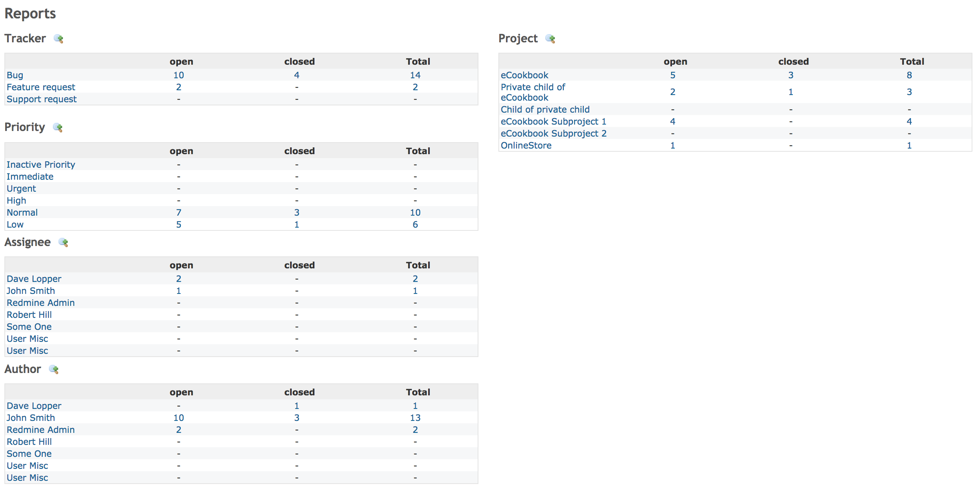The width and height of the screenshot is (980, 486).
Task: Click closed count 1 for Low priority
Action: coord(297,224)
